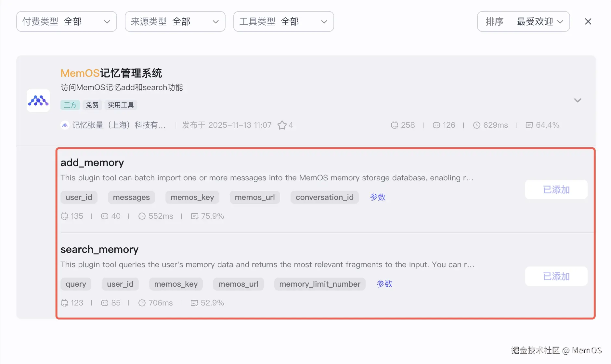Click the publisher avatar icon

[65, 125]
